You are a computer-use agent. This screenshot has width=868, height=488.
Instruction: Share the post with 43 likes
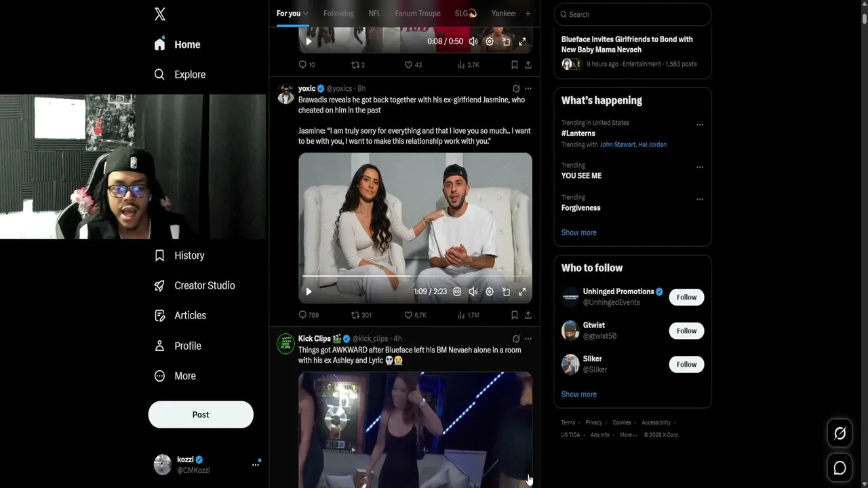pyautogui.click(x=528, y=65)
